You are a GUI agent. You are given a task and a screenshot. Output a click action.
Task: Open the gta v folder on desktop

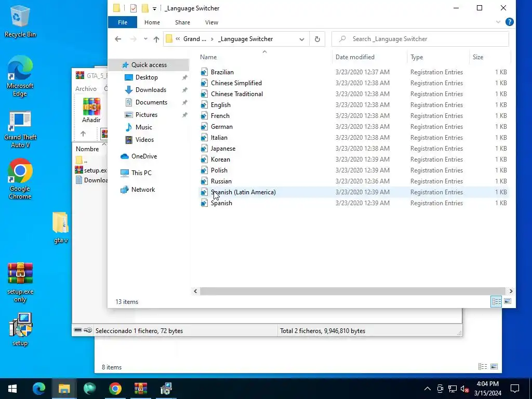pyautogui.click(x=61, y=228)
